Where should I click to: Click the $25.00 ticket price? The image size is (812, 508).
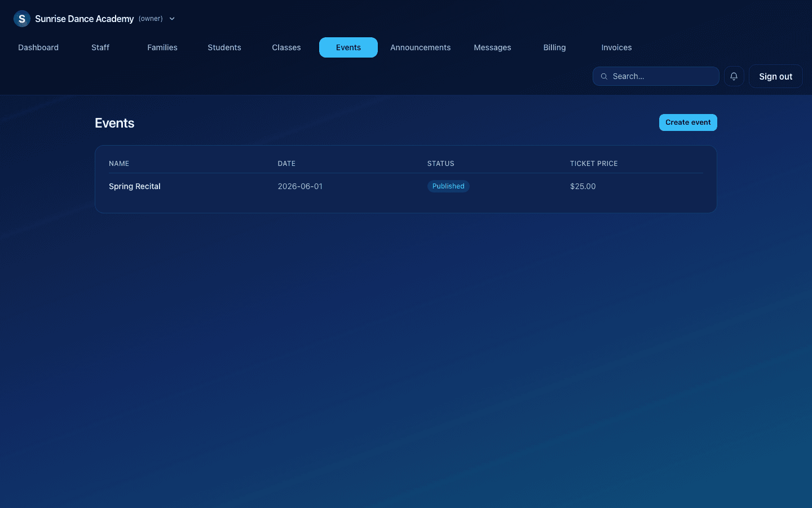point(583,186)
